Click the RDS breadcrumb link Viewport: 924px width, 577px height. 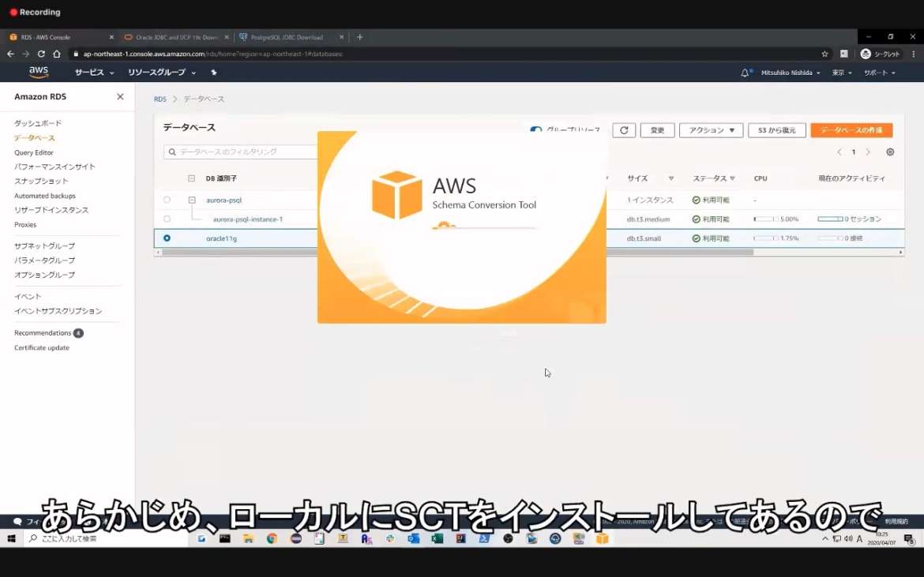tap(160, 99)
